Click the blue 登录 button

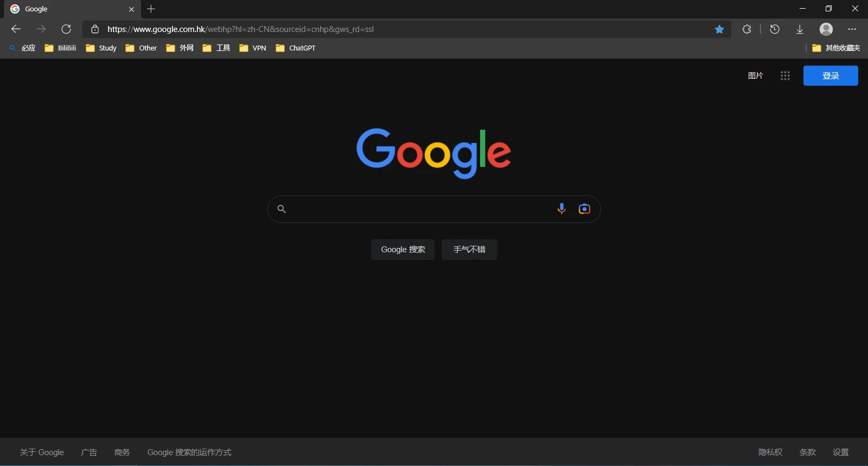pyautogui.click(x=831, y=76)
